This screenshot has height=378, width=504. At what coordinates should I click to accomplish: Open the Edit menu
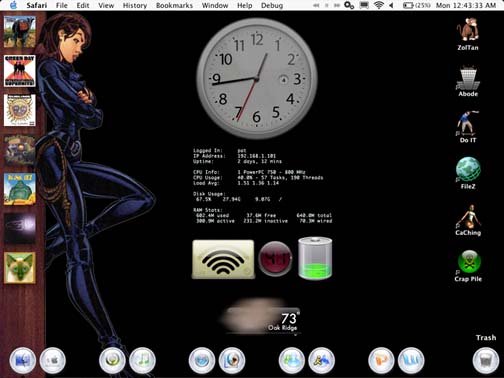tap(83, 5)
